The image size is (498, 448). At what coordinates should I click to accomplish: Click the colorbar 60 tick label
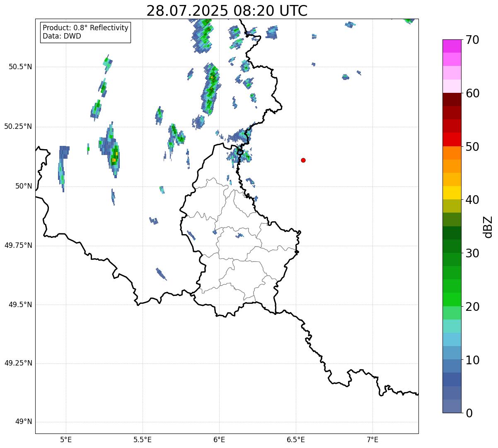[x=472, y=93]
